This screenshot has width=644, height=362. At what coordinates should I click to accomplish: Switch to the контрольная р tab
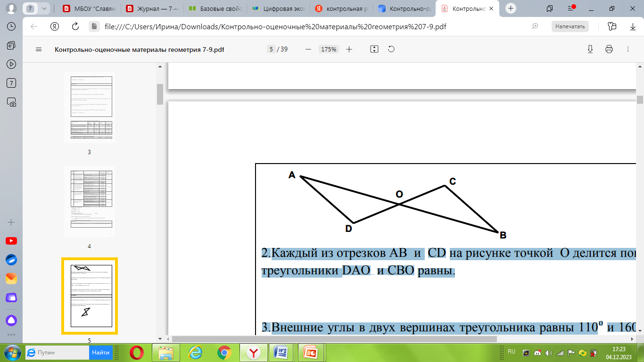pos(341,8)
